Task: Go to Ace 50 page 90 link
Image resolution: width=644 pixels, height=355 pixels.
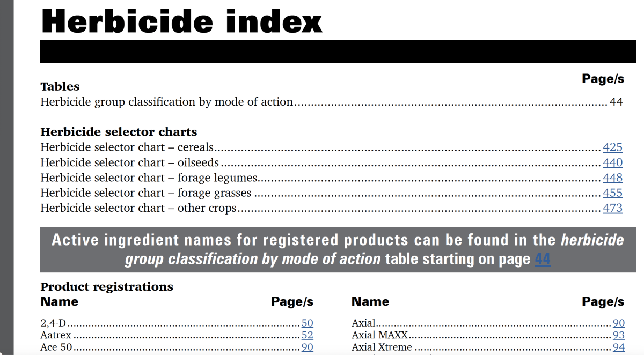Action: pyautogui.click(x=307, y=347)
